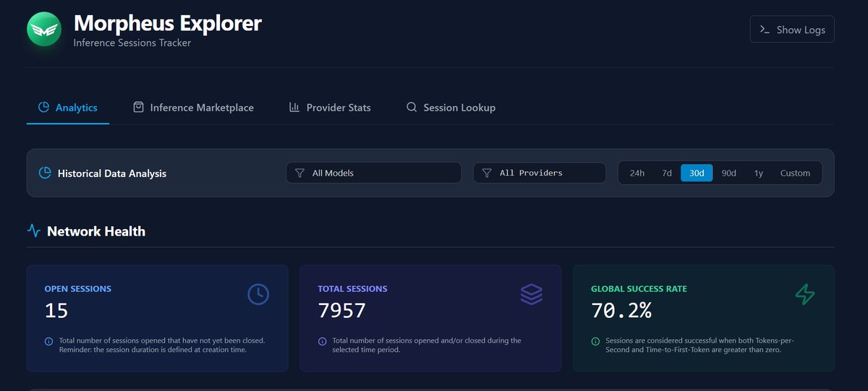Click the lightning bolt icon in Global Success Rate card
The height and width of the screenshot is (391, 868).
point(805,294)
